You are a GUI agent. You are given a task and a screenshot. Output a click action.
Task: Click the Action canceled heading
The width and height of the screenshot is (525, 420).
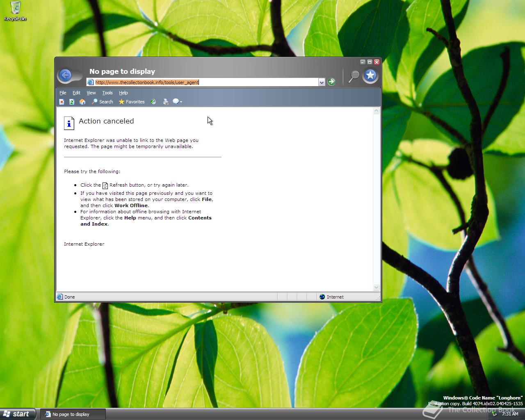pyautogui.click(x=106, y=121)
